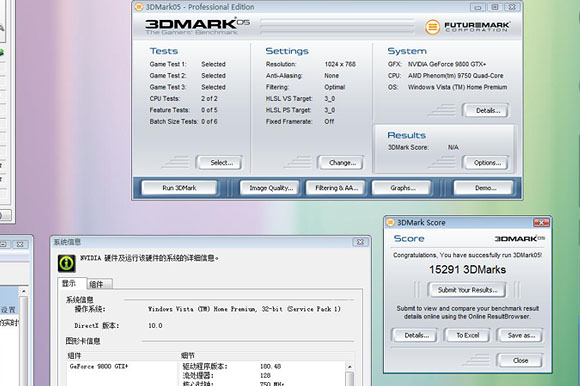This screenshot has width=580, height=386.
Task: Click the 3DMark05 logo banner
Action: pyautogui.click(x=198, y=26)
